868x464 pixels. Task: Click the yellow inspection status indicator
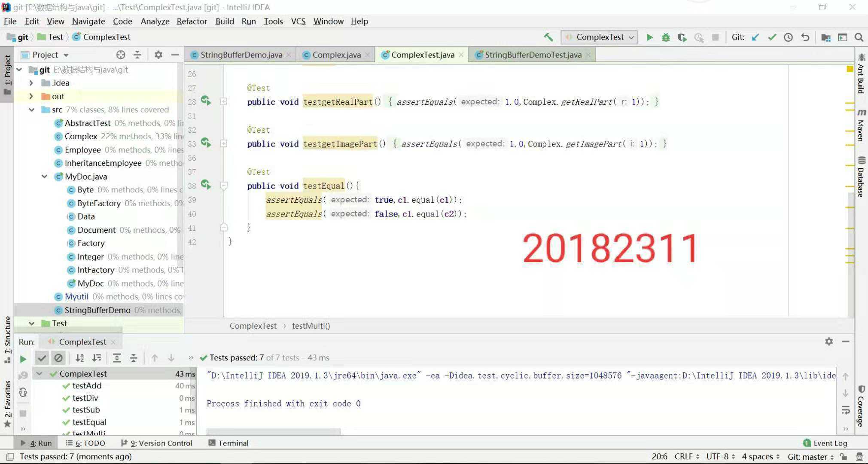point(850,69)
